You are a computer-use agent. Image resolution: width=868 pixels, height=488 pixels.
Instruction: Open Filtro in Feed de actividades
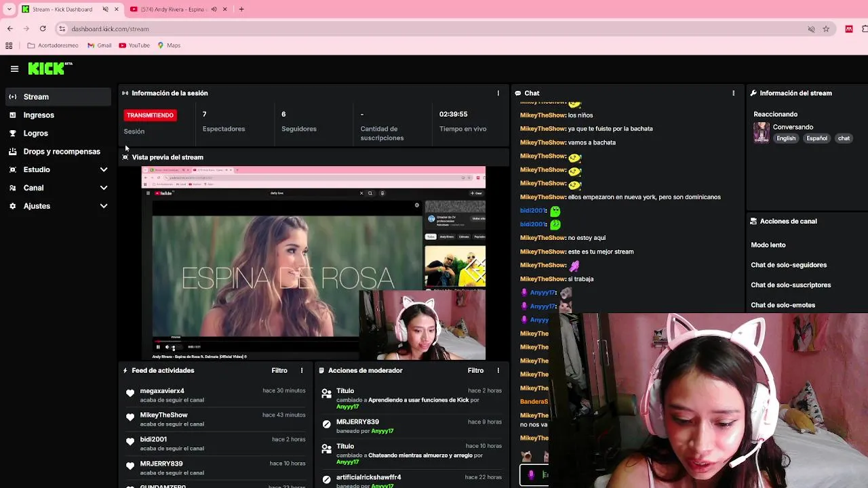(279, 371)
